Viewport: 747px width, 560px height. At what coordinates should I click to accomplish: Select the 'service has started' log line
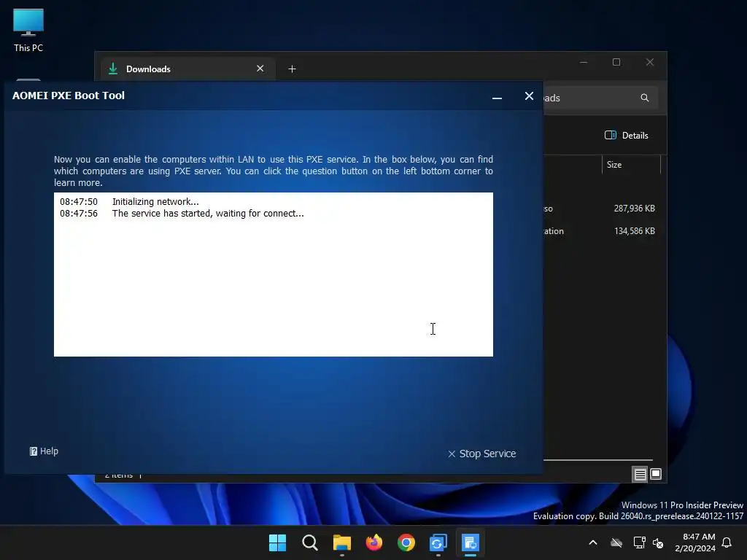click(208, 214)
